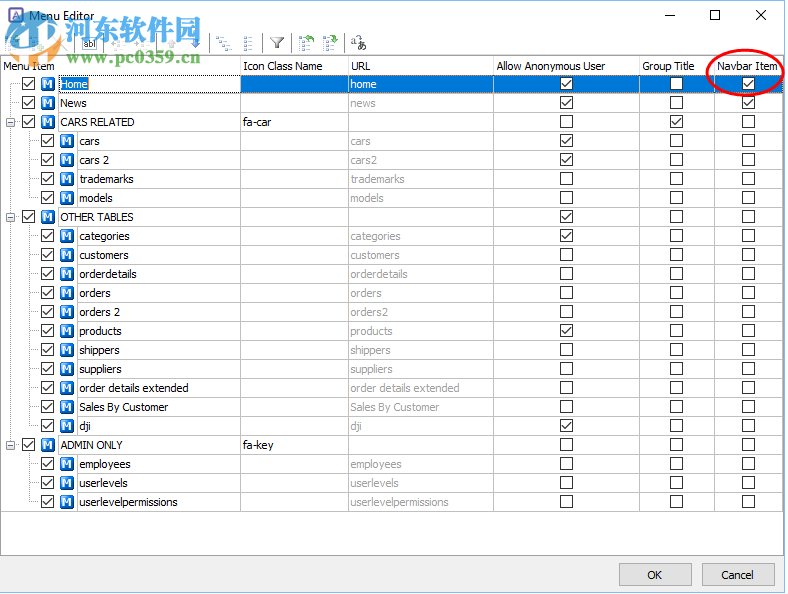Click the M icon beside models
The width and height of the screenshot is (788, 594).
(x=67, y=198)
